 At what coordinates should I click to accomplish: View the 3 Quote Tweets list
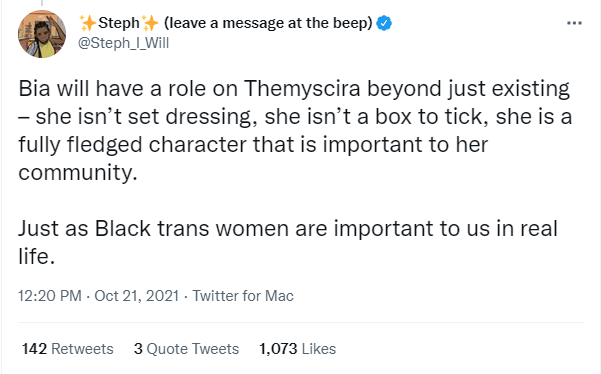[x=186, y=349]
